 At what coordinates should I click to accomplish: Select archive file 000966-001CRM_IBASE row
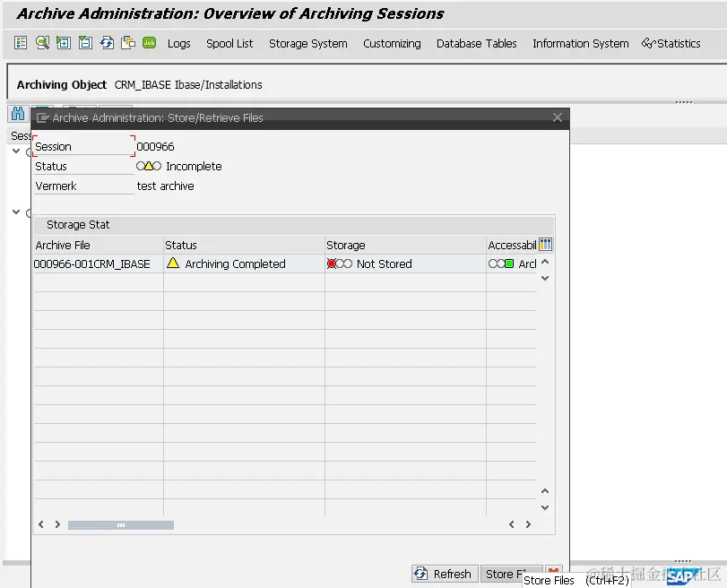click(91, 264)
